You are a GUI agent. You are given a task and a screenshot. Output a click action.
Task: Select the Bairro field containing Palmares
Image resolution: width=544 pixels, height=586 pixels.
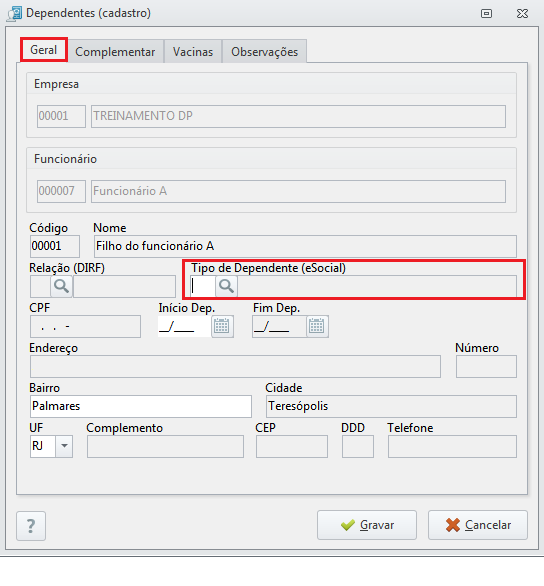(140, 406)
